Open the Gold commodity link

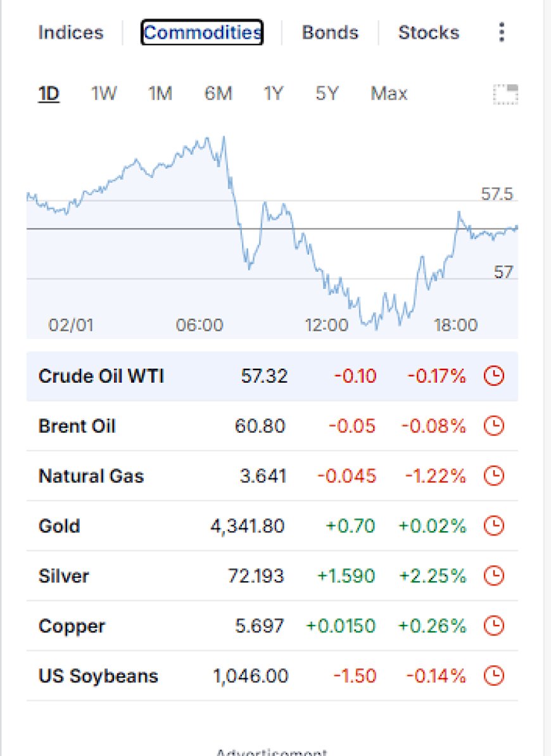tap(59, 526)
